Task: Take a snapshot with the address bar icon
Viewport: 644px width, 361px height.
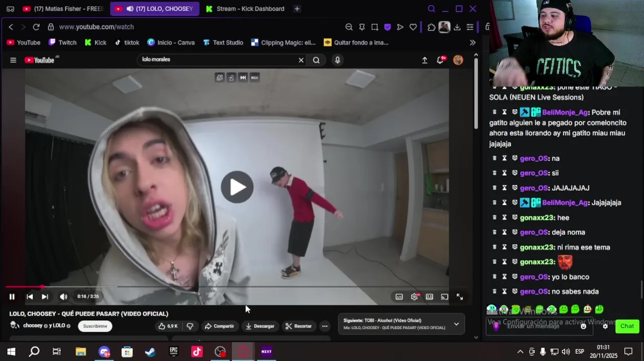Action: click(375, 27)
